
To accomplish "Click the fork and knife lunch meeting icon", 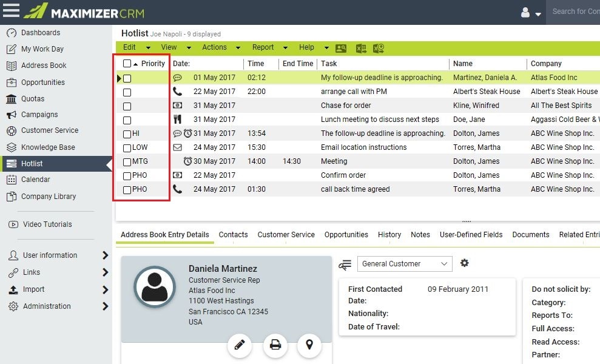I will pyautogui.click(x=177, y=119).
